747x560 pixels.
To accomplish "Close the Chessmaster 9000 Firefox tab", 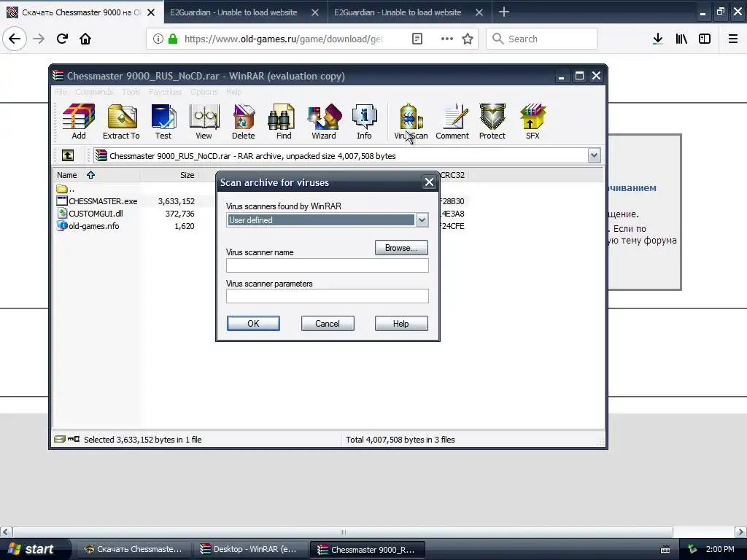I will [151, 12].
